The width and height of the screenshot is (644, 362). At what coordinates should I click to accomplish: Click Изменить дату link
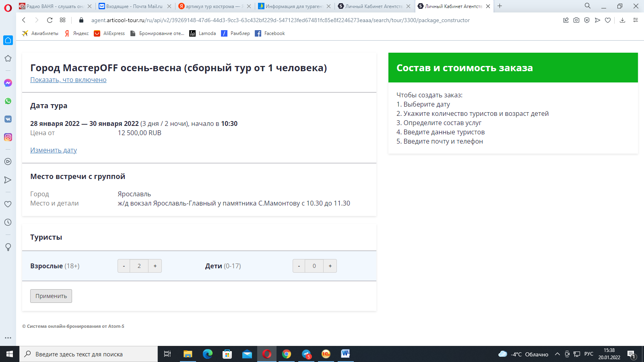54,150
